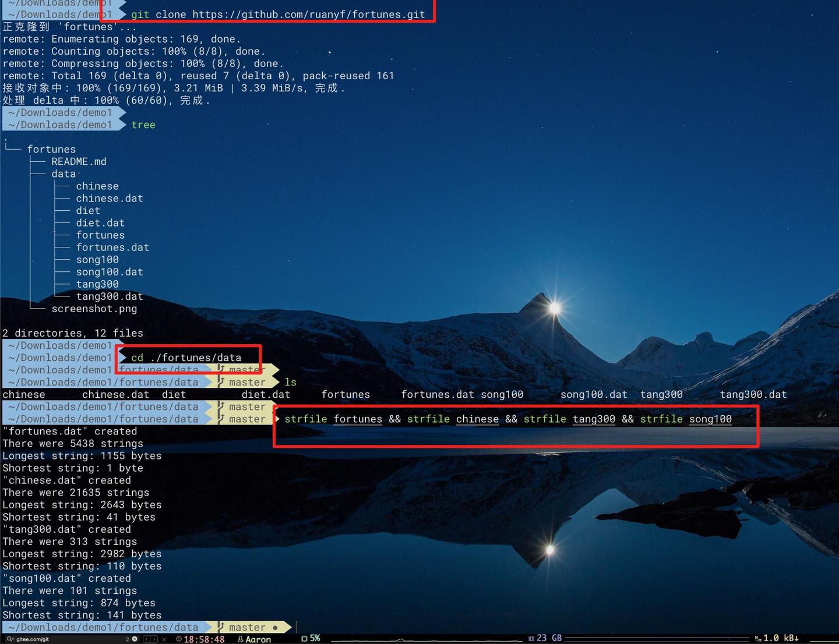Screen dimensions: 839x644
Task: Click the clock icon beside 18:58:48
Action: (x=178, y=639)
